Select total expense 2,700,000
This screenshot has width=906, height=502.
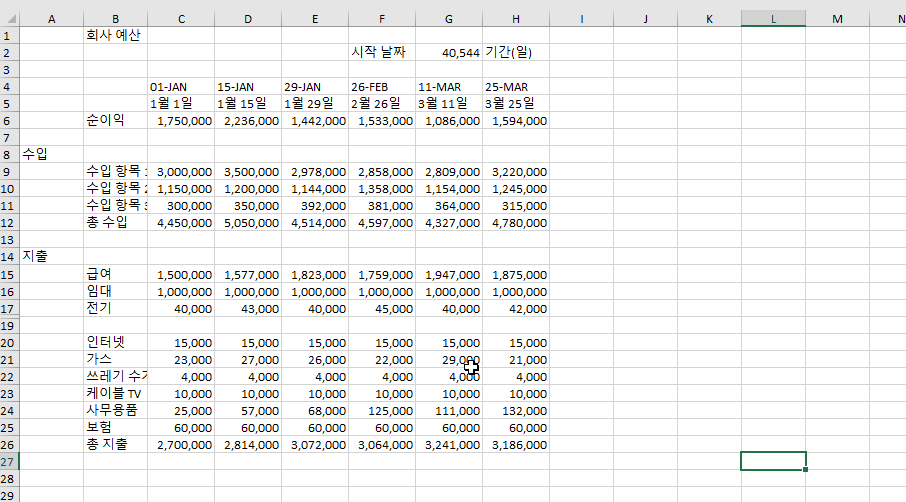(181, 445)
